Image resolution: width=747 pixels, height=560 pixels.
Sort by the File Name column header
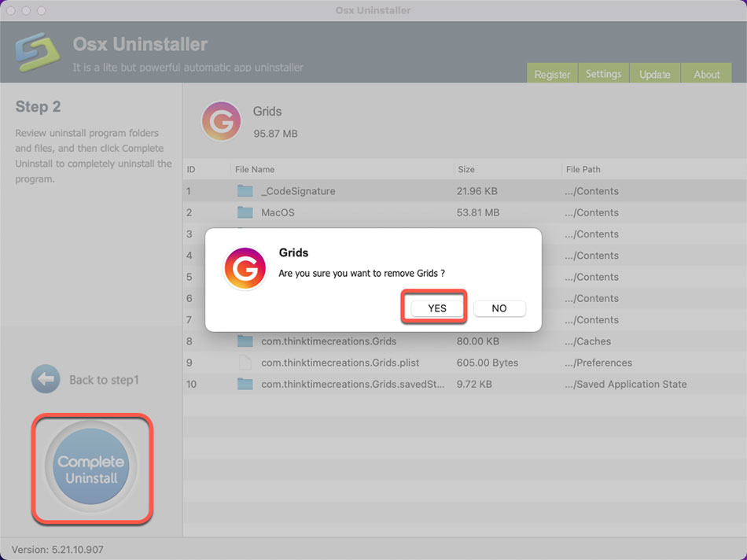(x=255, y=169)
